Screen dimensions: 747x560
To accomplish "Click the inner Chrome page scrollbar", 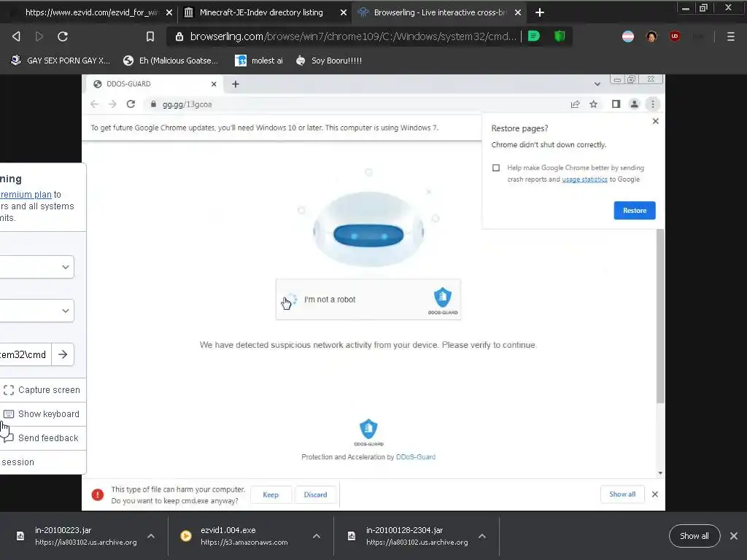I will tap(659, 316).
